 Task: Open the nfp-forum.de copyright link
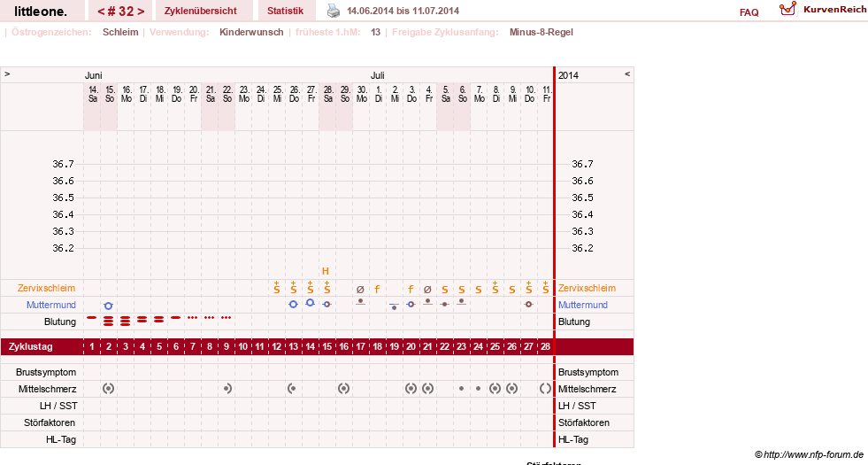(x=810, y=454)
